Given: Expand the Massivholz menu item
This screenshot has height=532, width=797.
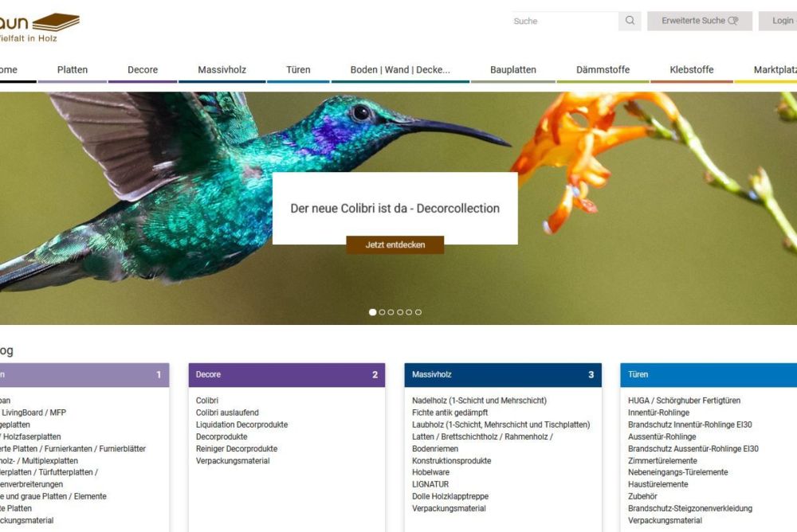Looking at the screenshot, I should [222, 70].
